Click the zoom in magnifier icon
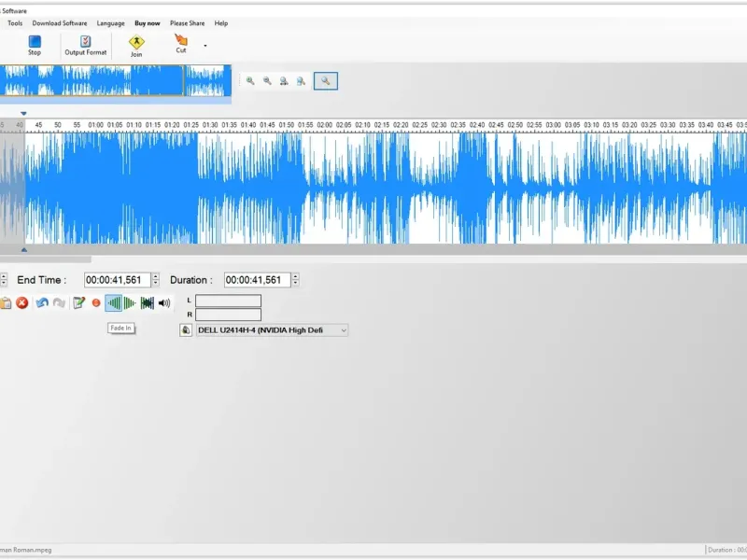The height and width of the screenshot is (560, 747). (x=250, y=81)
